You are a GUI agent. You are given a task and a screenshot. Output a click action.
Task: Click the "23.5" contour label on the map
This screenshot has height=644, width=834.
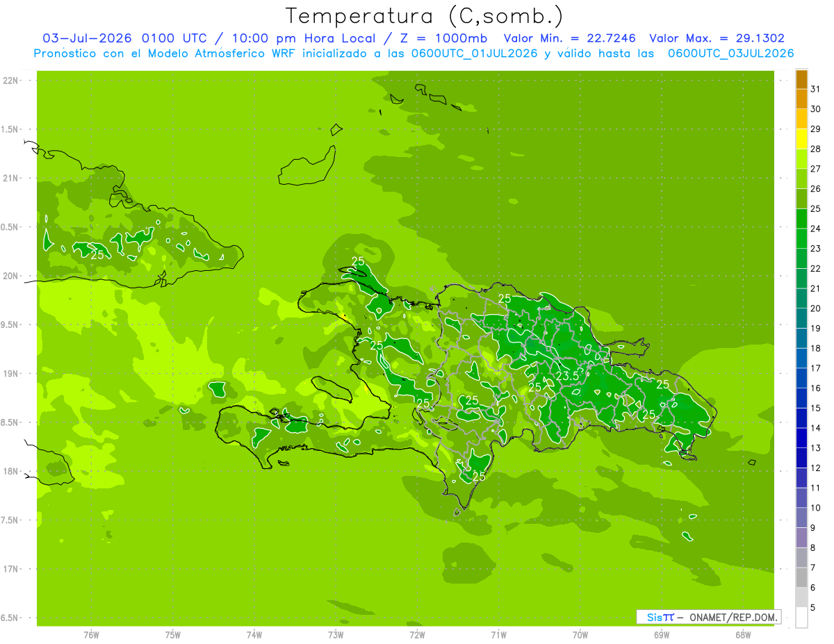pyautogui.click(x=567, y=376)
